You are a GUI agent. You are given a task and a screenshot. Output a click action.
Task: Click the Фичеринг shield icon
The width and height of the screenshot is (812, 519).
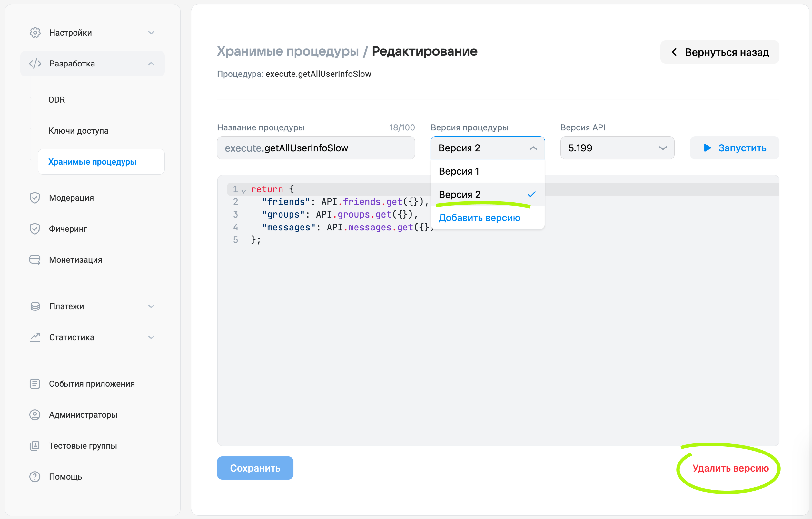pyautogui.click(x=35, y=229)
